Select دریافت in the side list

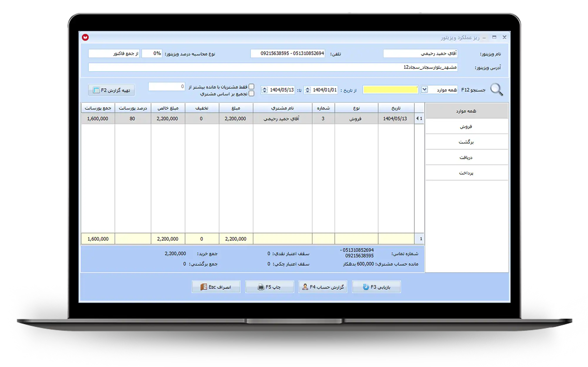coord(467,157)
